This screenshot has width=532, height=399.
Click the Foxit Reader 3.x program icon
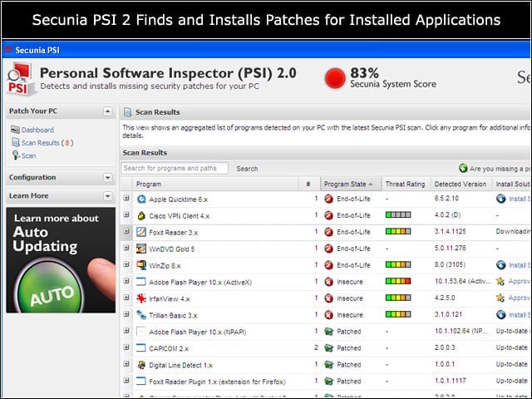(141, 233)
